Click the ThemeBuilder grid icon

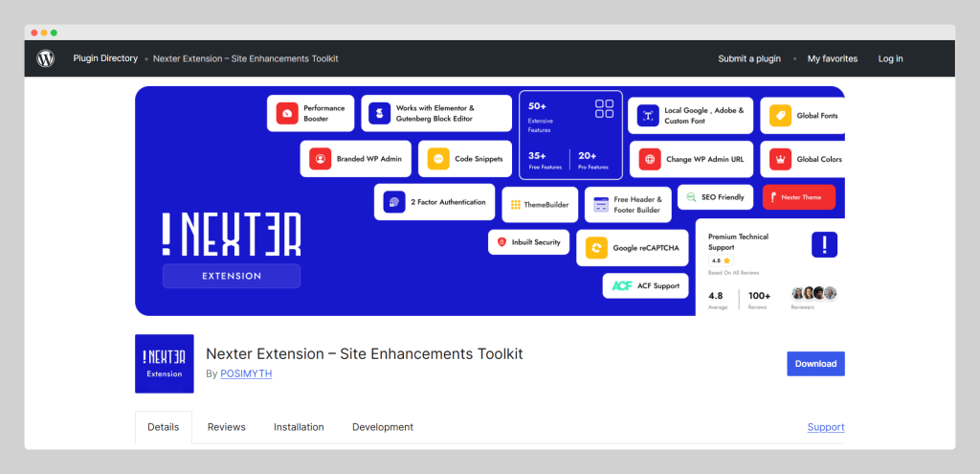(516, 205)
